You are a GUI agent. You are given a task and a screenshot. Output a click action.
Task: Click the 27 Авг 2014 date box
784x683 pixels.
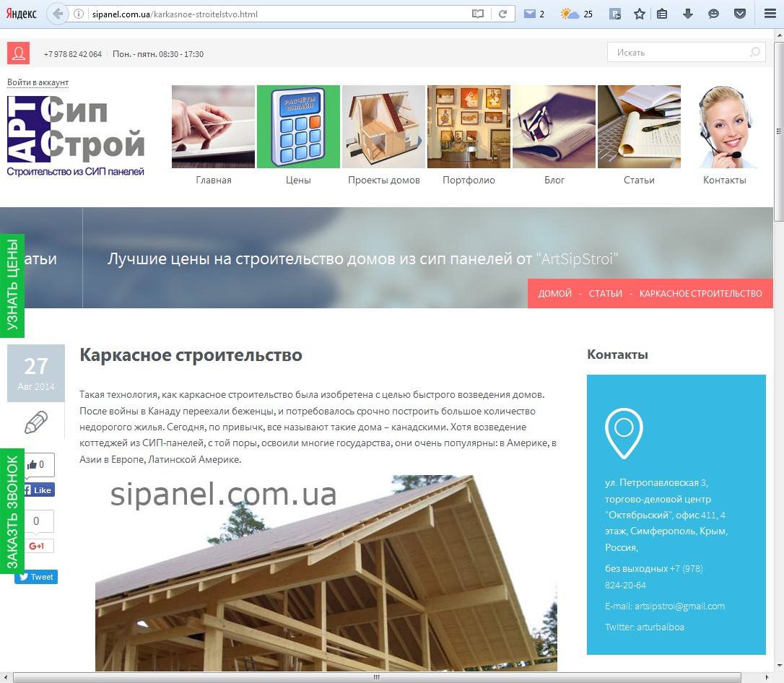tap(36, 373)
